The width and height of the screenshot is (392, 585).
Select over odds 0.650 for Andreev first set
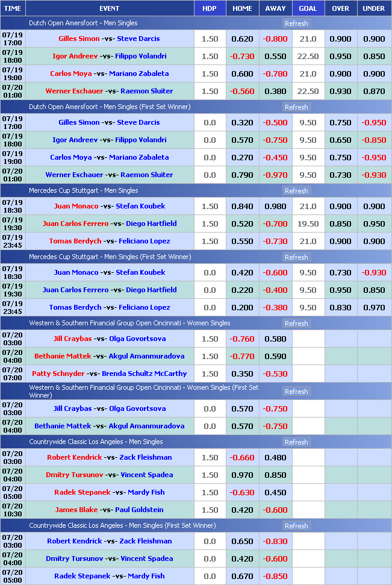[340, 140]
